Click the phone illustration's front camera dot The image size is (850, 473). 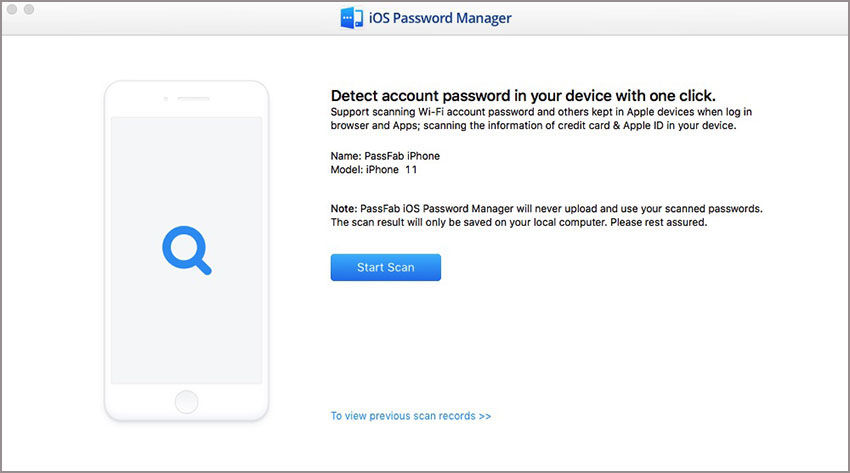coord(165,100)
